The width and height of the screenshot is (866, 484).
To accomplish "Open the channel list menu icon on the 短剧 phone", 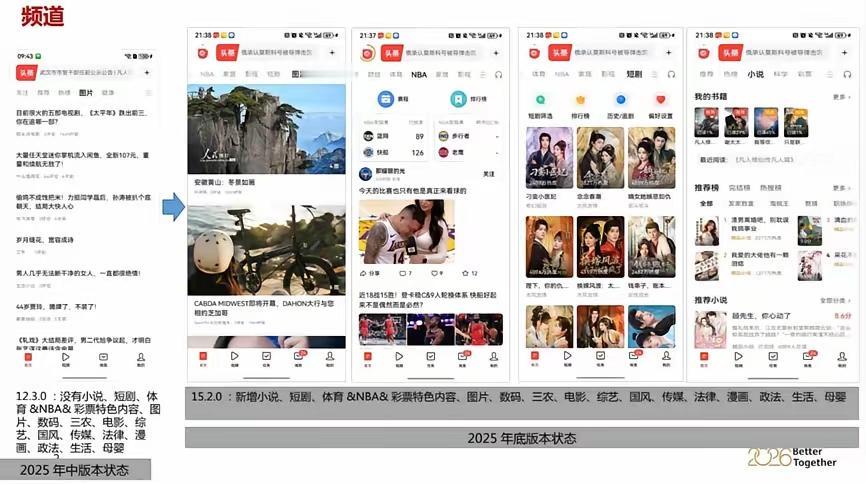I will 654,74.
